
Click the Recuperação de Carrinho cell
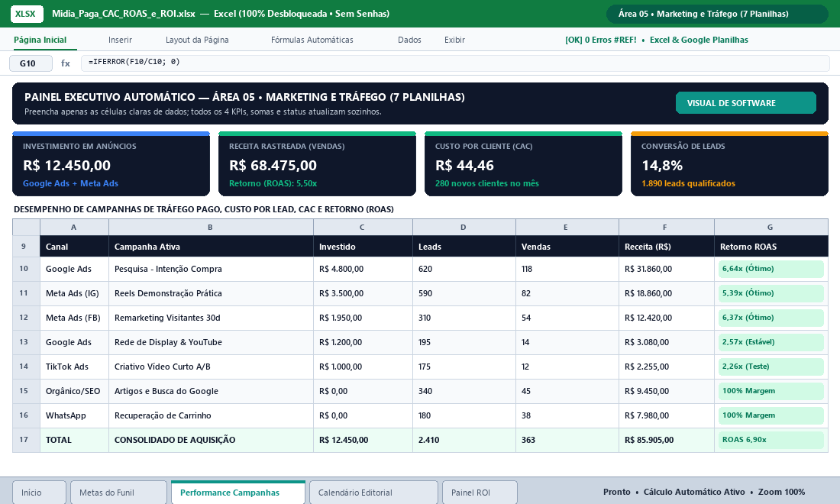click(211, 415)
